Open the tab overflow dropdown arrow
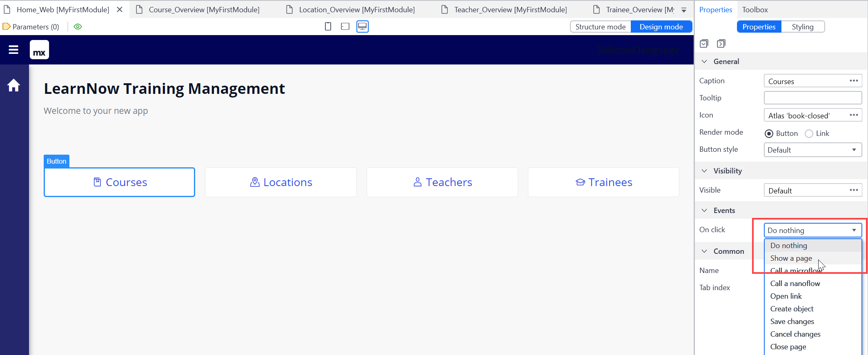The image size is (868, 355). point(684,10)
